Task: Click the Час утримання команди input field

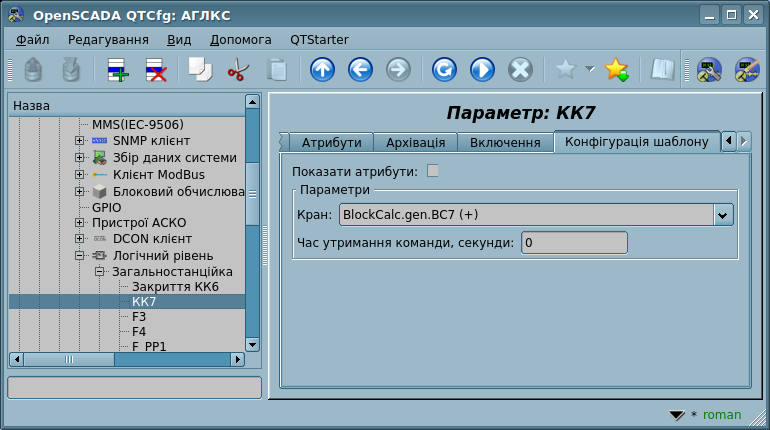Action: 574,243
